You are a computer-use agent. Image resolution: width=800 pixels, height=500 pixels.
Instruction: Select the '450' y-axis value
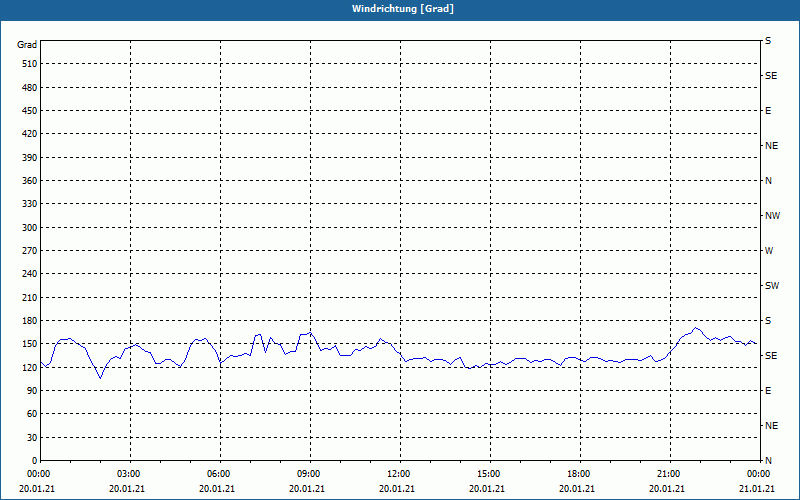point(30,111)
